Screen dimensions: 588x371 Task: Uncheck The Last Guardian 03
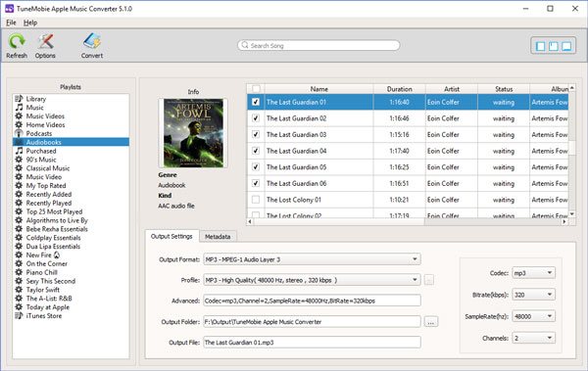(x=256, y=134)
